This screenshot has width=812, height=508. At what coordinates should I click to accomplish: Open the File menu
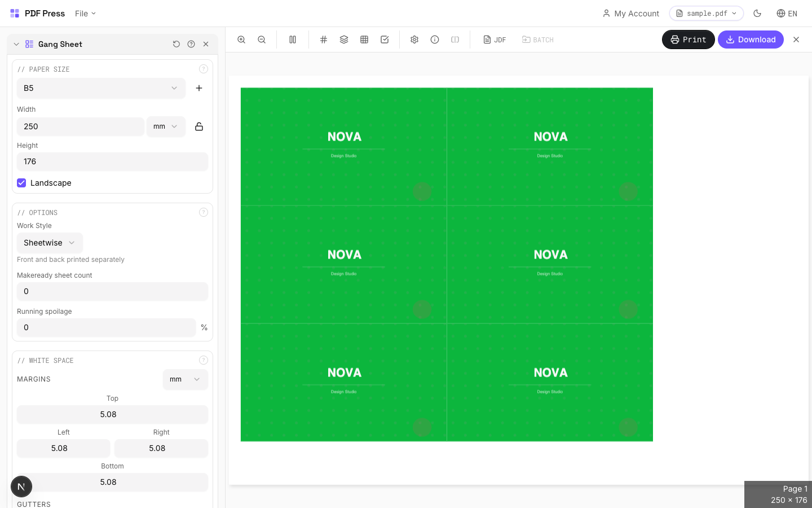[85, 13]
